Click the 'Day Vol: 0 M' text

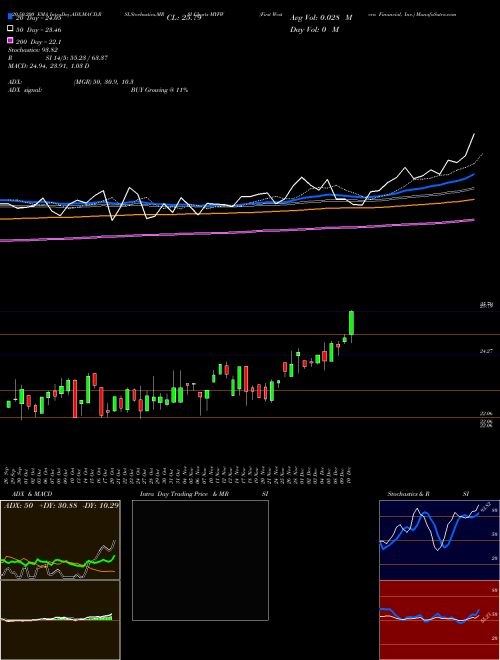tap(315, 29)
